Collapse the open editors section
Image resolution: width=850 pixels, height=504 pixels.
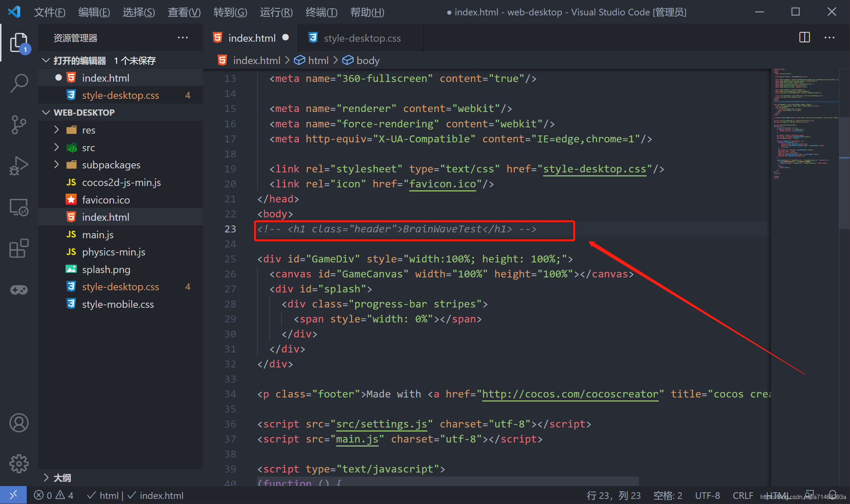coord(46,60)
